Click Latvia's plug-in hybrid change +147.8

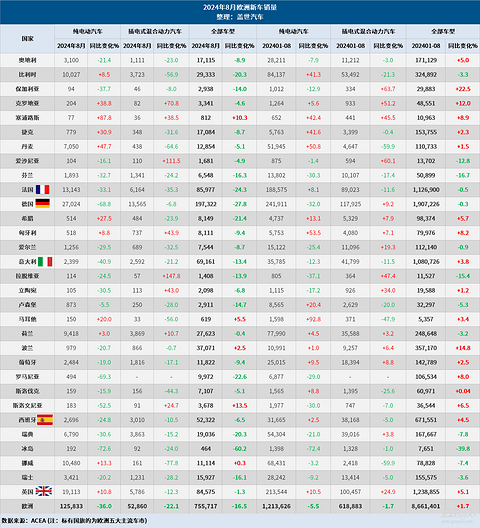[x=171, y=276]
